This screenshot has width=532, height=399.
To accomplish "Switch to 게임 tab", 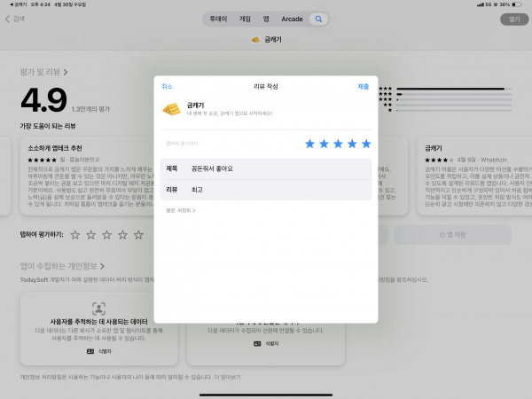I will 245,19.
